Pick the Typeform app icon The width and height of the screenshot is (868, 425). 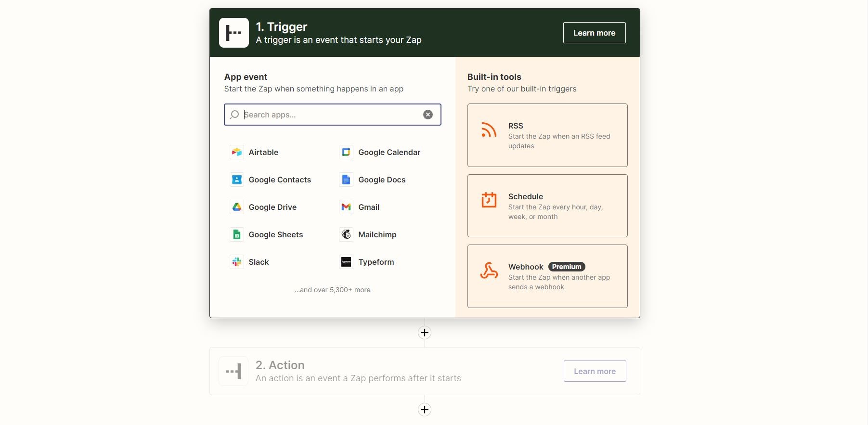tap(346, 262)
